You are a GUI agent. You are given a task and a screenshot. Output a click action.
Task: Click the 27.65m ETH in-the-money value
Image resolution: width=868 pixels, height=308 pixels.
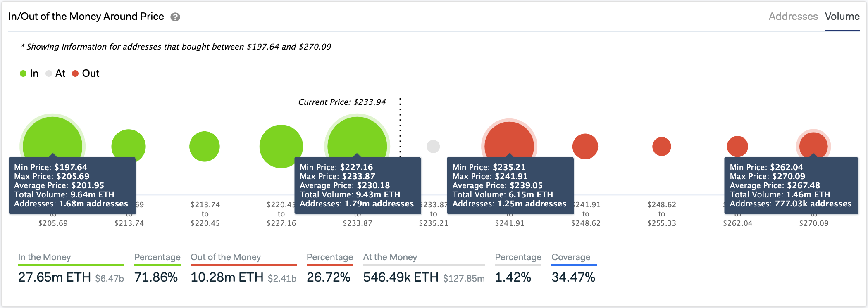(55, 277)
